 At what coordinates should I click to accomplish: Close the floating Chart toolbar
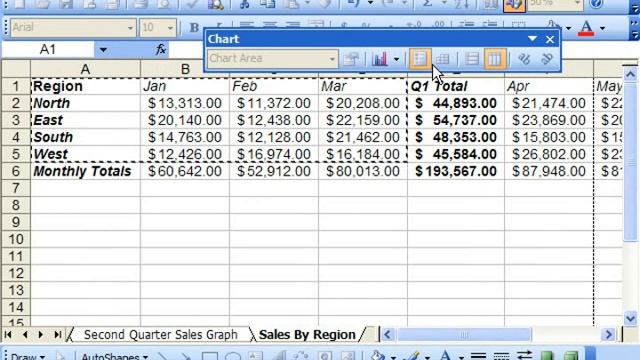click(x=550, y=39)
